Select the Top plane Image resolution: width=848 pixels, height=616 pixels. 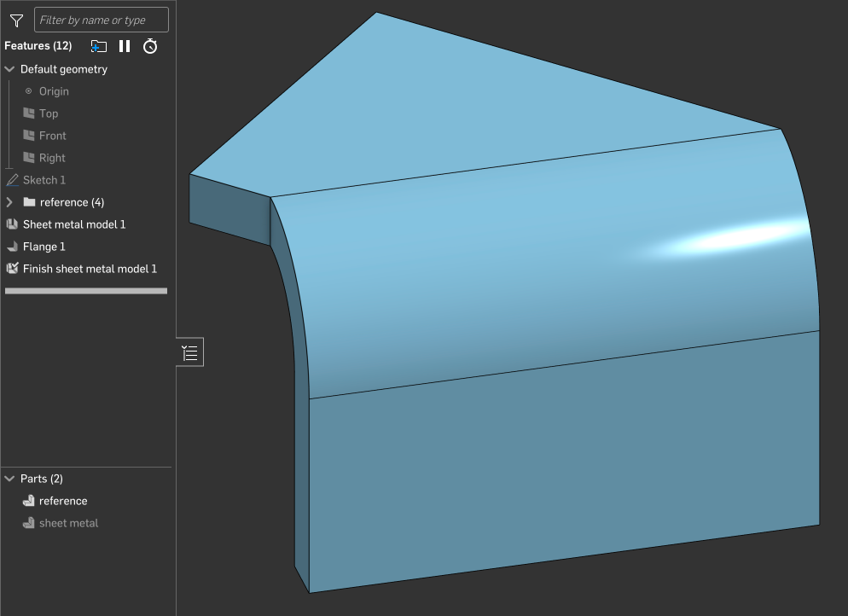point(48,113)
